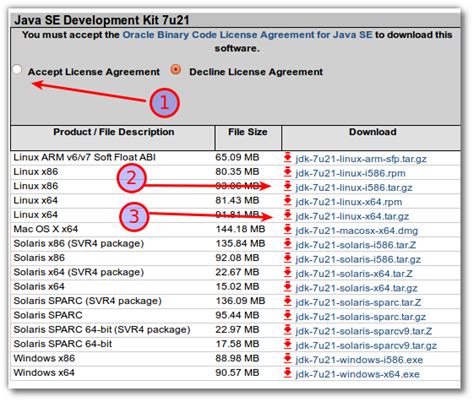Download jdk-7u21-solaris-i586.tar.Z
This screenshot has height=402, width=474.
(x=356, y=245)
